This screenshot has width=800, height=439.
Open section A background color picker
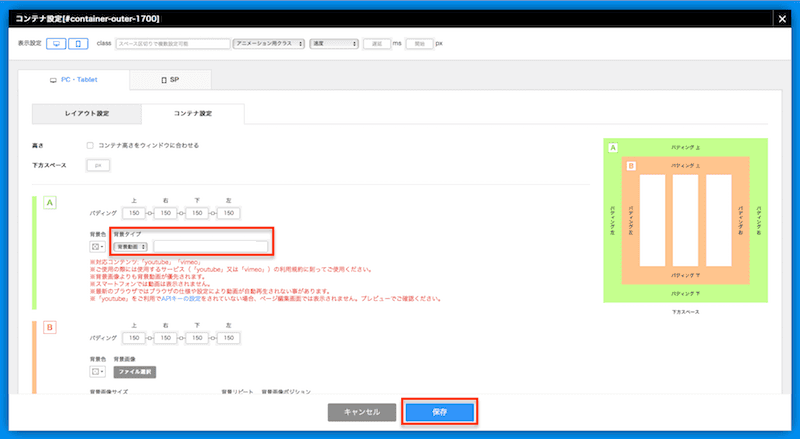[x=98, y=246]
